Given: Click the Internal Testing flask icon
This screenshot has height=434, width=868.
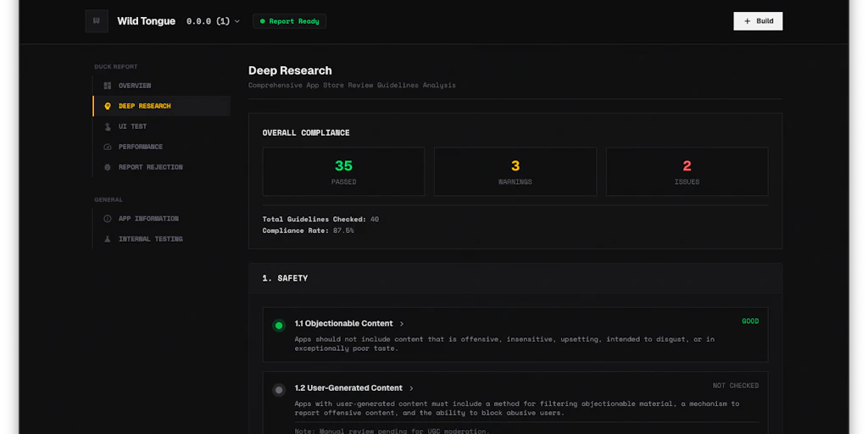Looking at the screenshot, I should [x=108, y=239].
